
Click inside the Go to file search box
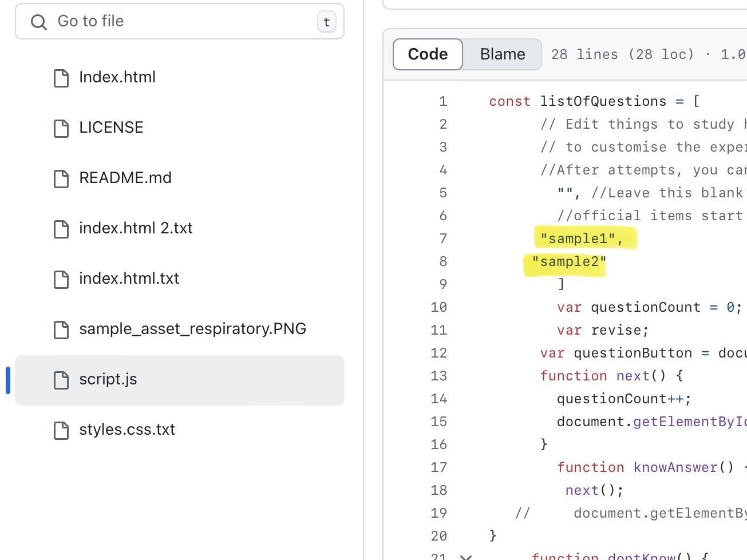click(x=172, y=21)
